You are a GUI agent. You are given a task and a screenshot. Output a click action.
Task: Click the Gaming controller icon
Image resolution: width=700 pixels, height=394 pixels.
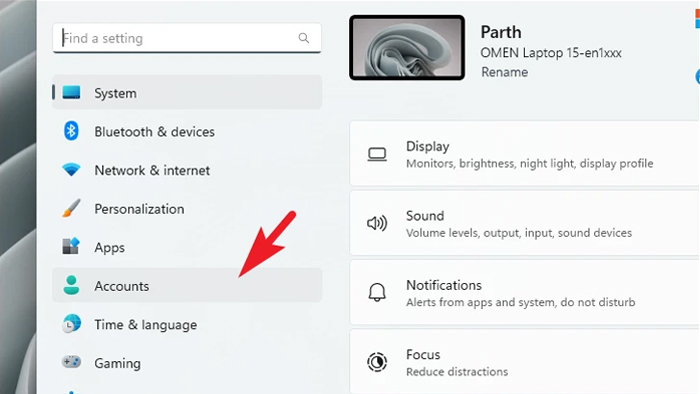point(71,362)
